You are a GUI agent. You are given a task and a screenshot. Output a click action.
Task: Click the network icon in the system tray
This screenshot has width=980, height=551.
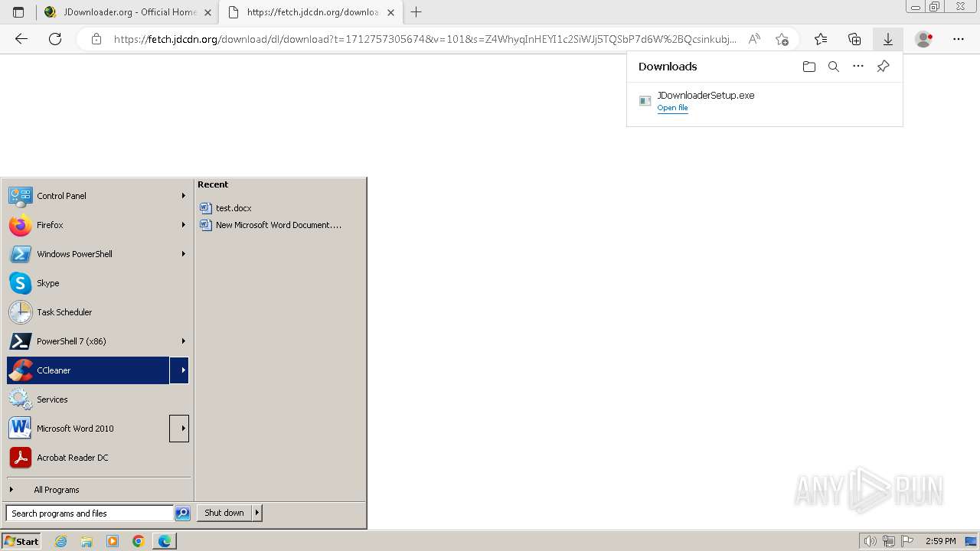(888, 541)
